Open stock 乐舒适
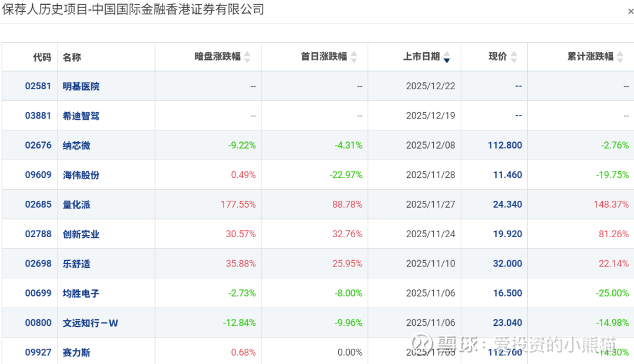Screen dimensions: 634x364 [76, 264]
